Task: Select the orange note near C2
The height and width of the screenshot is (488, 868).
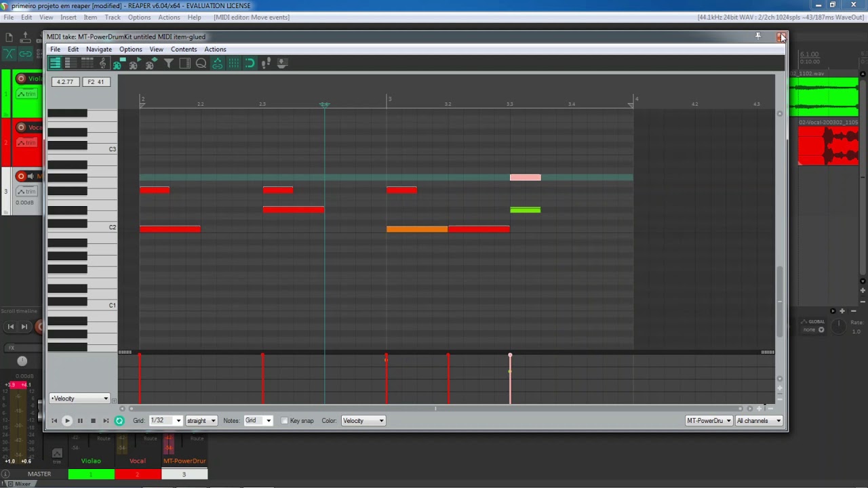Action: [x=417, y=229]
